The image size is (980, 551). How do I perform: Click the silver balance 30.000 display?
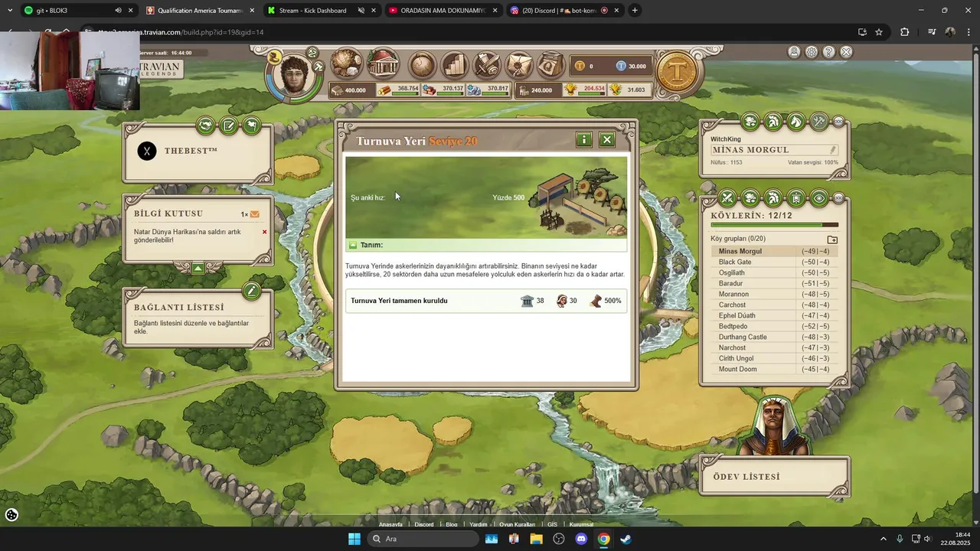pos(632,66)
